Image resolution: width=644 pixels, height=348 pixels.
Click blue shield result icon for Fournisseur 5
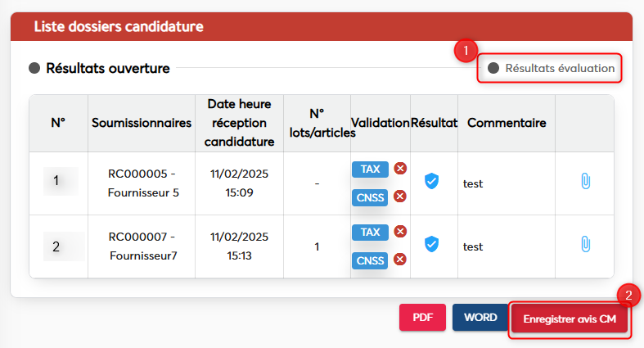pyautogui.click(x=432, y=181)
